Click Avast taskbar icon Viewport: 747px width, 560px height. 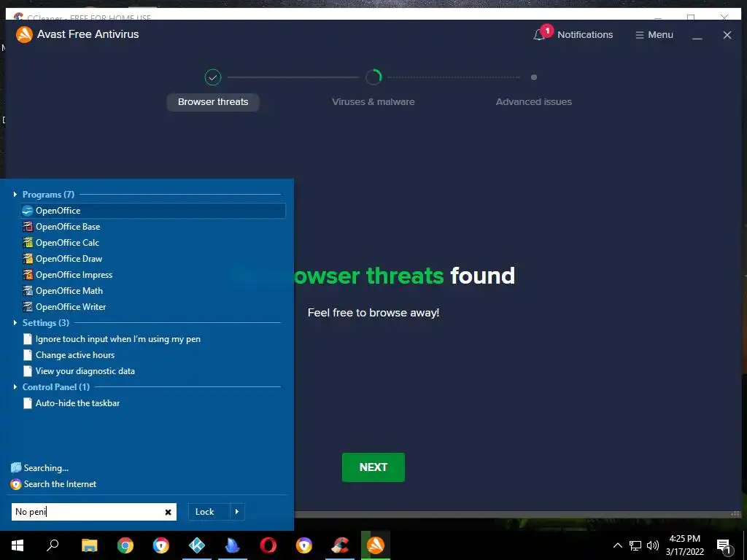(376, 545)
